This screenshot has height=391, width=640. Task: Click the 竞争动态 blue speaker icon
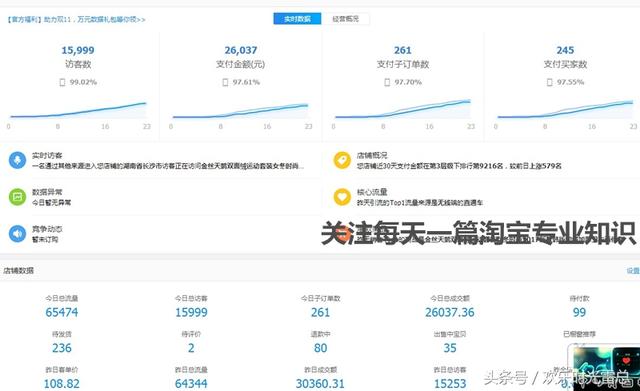click(17, 233)
